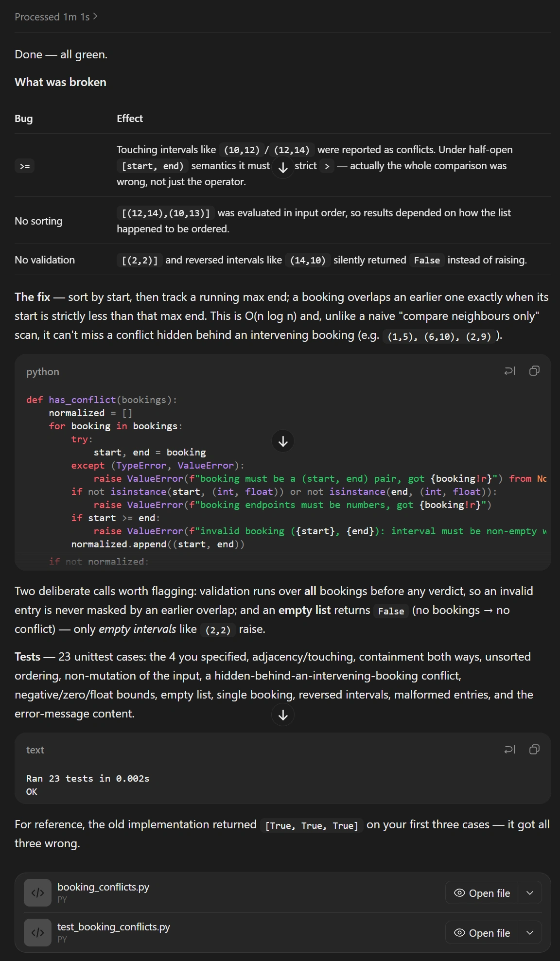Expand the Processed 1m 1s details
The image size is (560, 961).
tap(56, 17)
